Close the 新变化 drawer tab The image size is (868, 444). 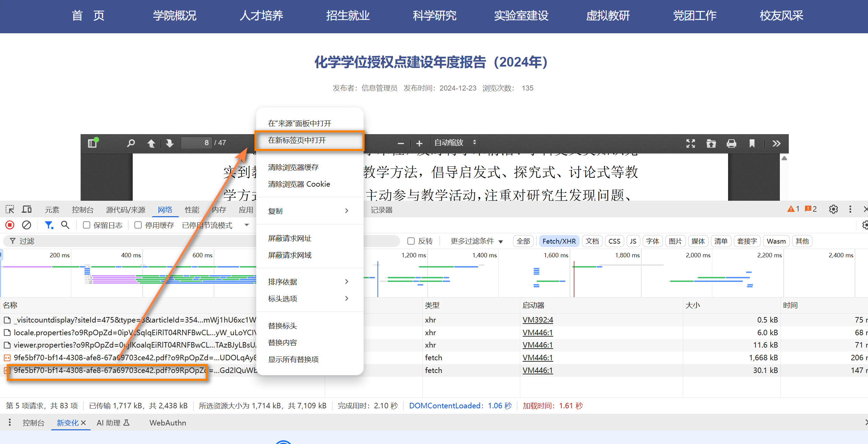coord(83,423)
